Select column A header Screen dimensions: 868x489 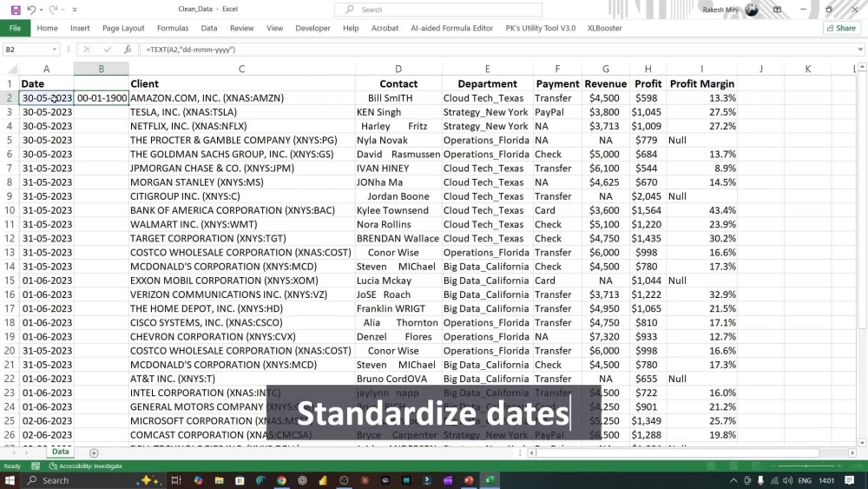[47, 69]
